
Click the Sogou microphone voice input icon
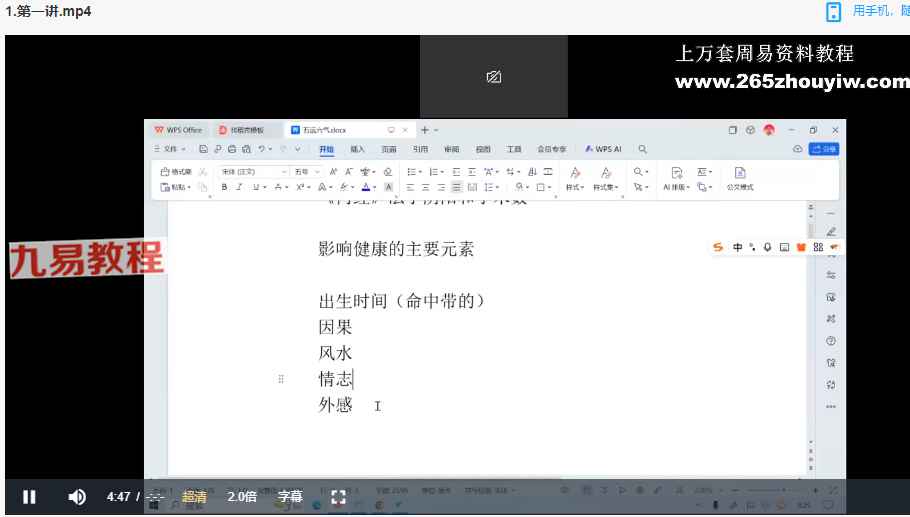[x=767, y=247]
